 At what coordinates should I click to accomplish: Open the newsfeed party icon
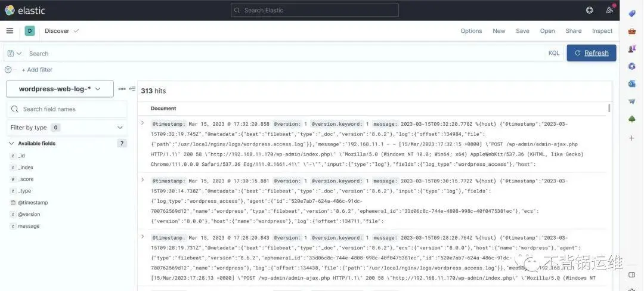pos(610,10)
